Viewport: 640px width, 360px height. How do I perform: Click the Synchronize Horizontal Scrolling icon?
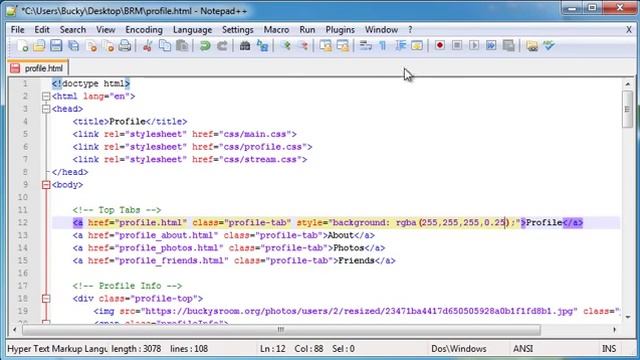(343, 46)
